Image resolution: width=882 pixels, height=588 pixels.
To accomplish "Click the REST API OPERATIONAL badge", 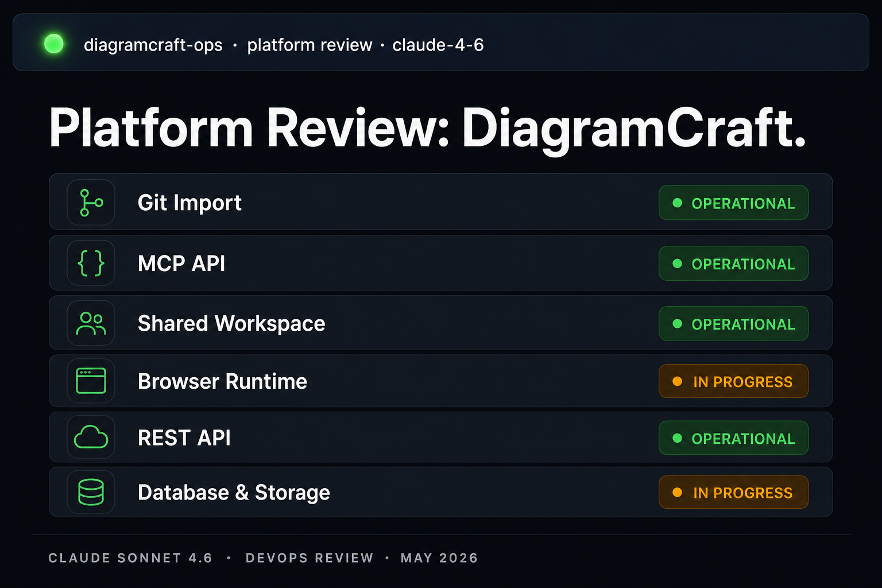I will click(x=733, y=438).
